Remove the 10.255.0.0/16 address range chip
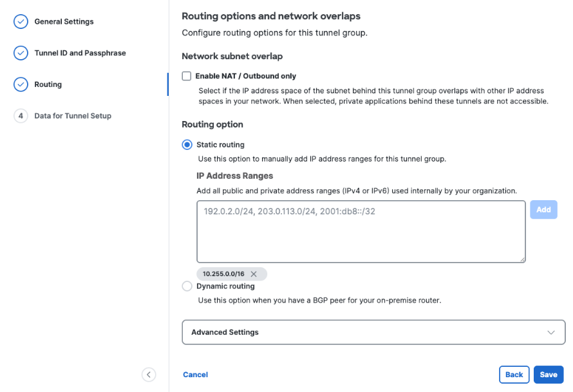This screenshot has height=392, width=573. pyautogui.click(x=254, y=274)
